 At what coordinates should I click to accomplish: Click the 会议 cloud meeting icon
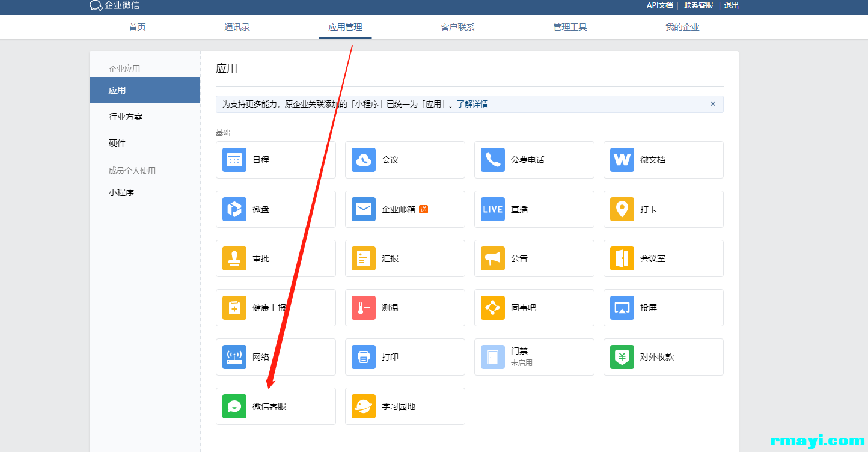363,160
